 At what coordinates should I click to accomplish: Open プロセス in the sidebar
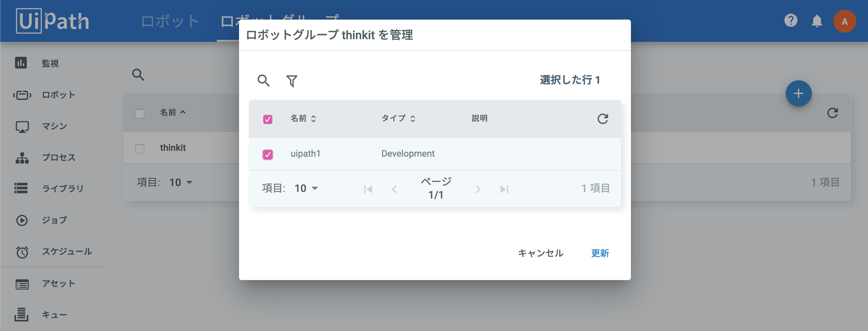[x=58, y=158]
